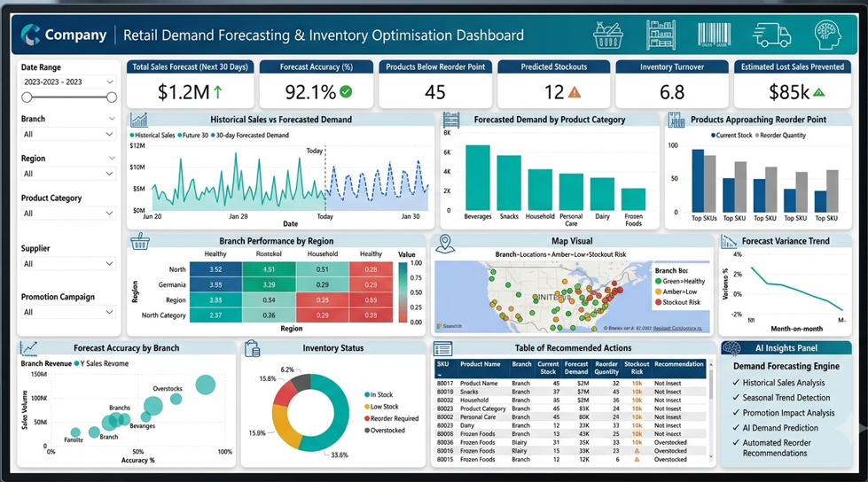Click the left handle of date slider

point(27,97)
